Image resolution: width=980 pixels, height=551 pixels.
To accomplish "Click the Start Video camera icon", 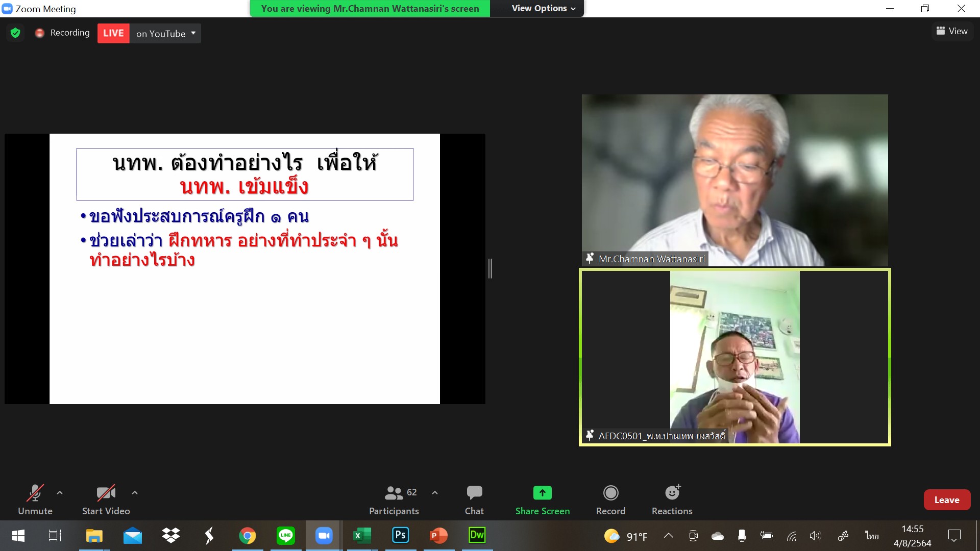I will [106, 493].
